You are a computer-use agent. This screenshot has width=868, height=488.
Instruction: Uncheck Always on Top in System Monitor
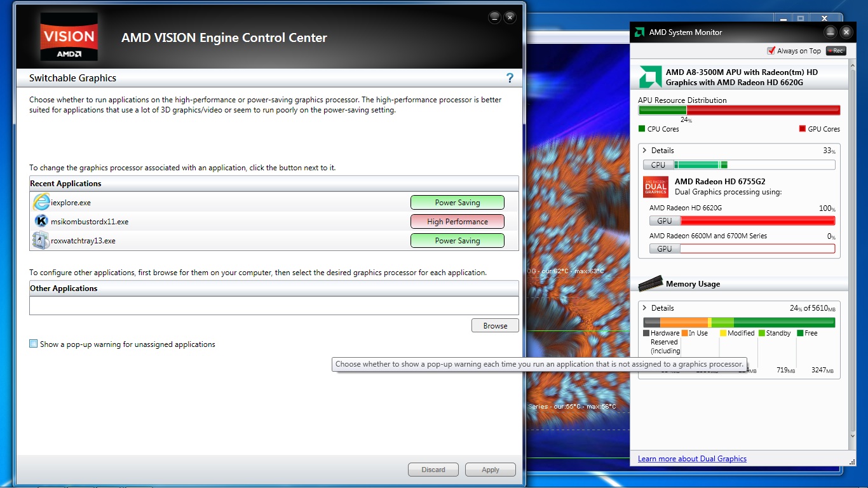coord(771,51)
